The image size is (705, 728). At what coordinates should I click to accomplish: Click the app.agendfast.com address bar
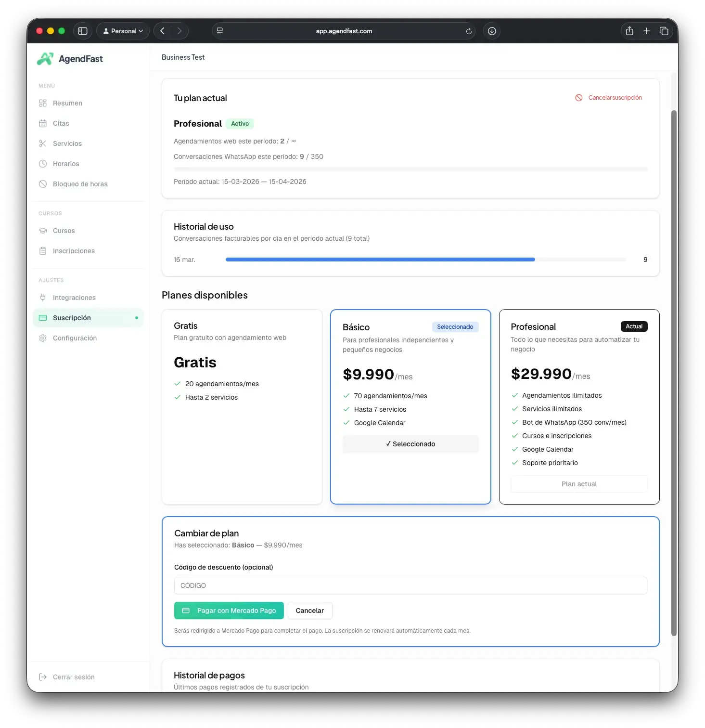pos(344,31)
